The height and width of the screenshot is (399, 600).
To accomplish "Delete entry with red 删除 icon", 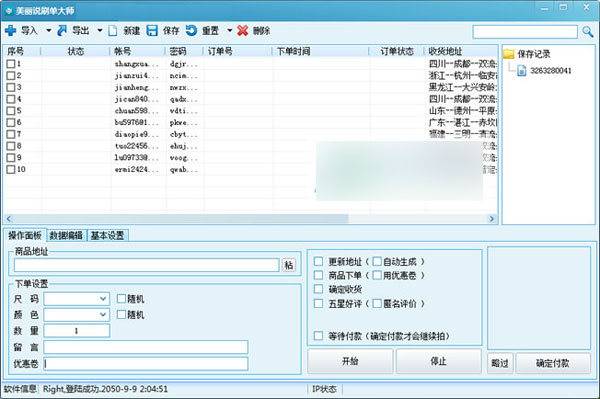I will pos(243,31).
